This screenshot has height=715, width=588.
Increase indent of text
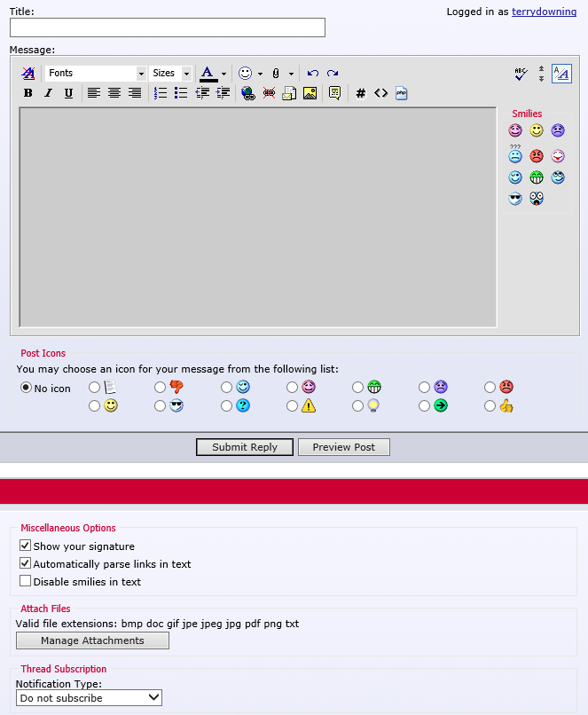tap(223, 93)
